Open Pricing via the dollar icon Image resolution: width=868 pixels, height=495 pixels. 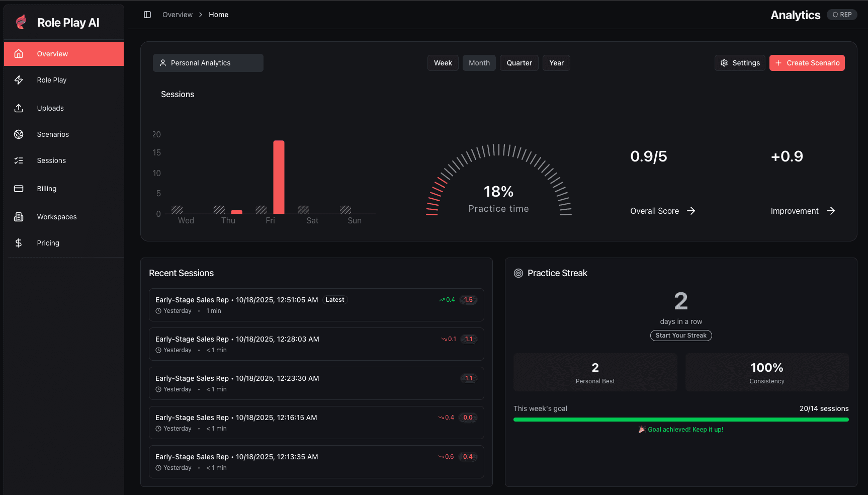click(x=19, y=243)
